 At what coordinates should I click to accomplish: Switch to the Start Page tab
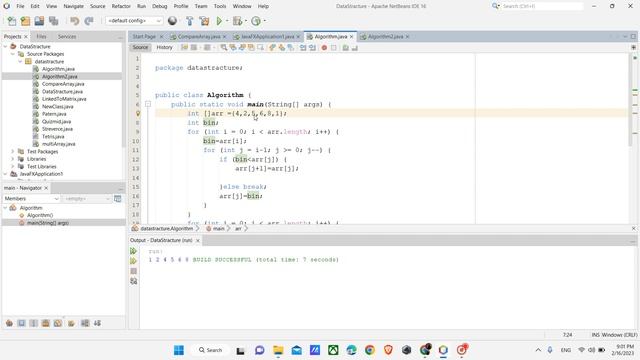pos(144,37)
